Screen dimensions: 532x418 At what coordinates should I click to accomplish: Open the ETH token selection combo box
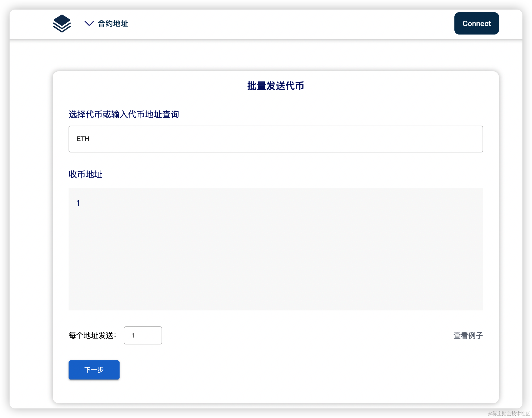point(276,139)
